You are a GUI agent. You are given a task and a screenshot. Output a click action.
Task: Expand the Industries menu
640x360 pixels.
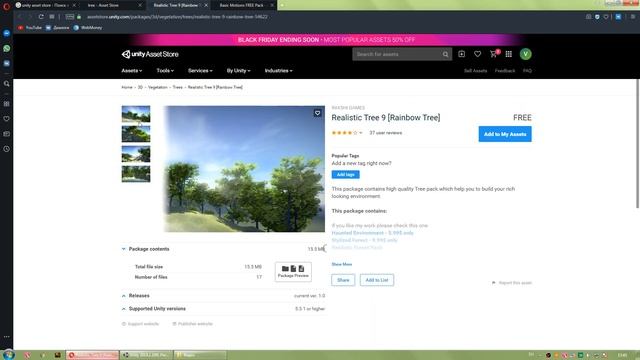point(278,71)
